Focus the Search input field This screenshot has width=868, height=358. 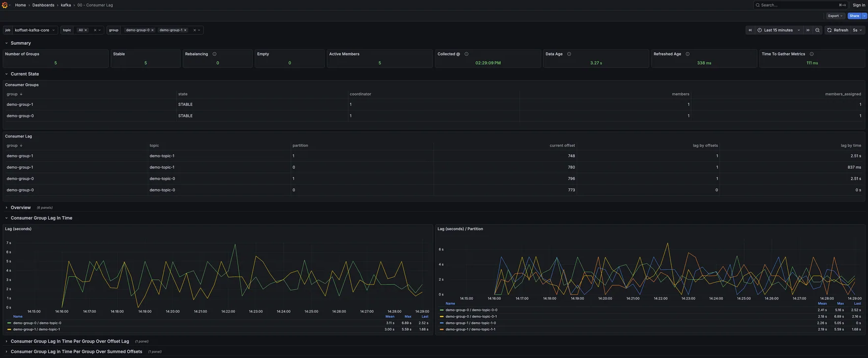click(x=800, y=5)
